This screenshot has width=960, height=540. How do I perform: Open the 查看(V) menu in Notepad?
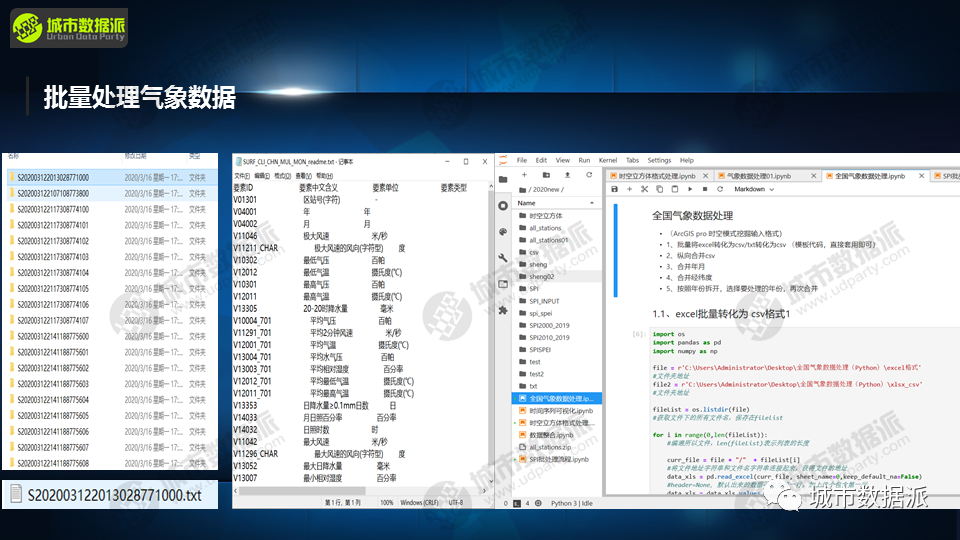coord(304,176)
